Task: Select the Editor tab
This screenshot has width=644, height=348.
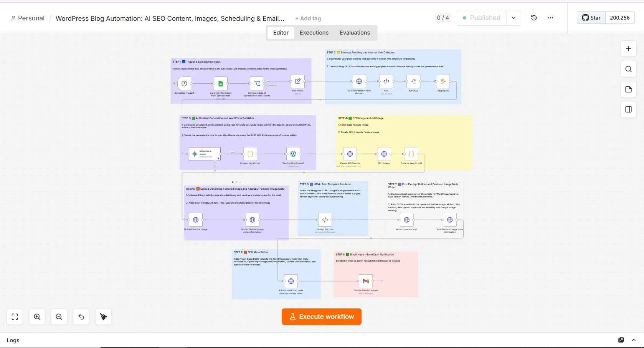Action: (281, 33)
